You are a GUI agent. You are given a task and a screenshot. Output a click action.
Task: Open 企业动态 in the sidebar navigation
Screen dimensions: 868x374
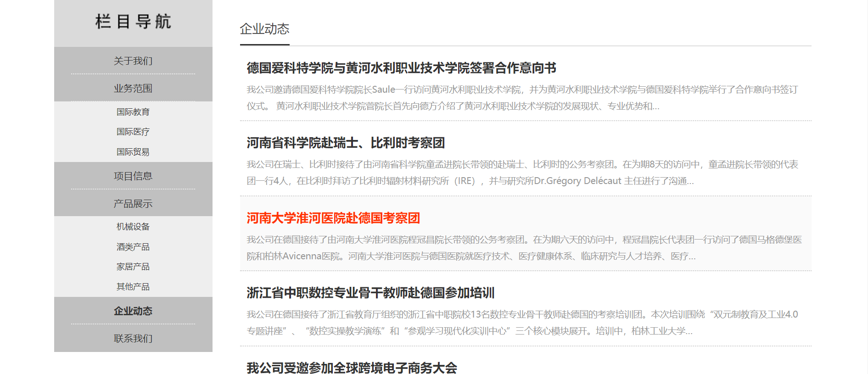click(133, 311)
